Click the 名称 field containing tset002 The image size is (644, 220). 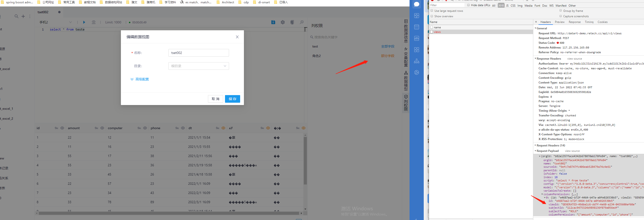[198, 53]
